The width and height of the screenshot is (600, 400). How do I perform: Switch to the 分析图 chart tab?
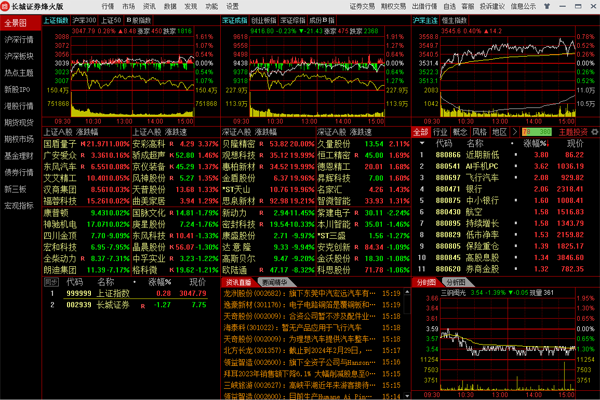[456, 282]
